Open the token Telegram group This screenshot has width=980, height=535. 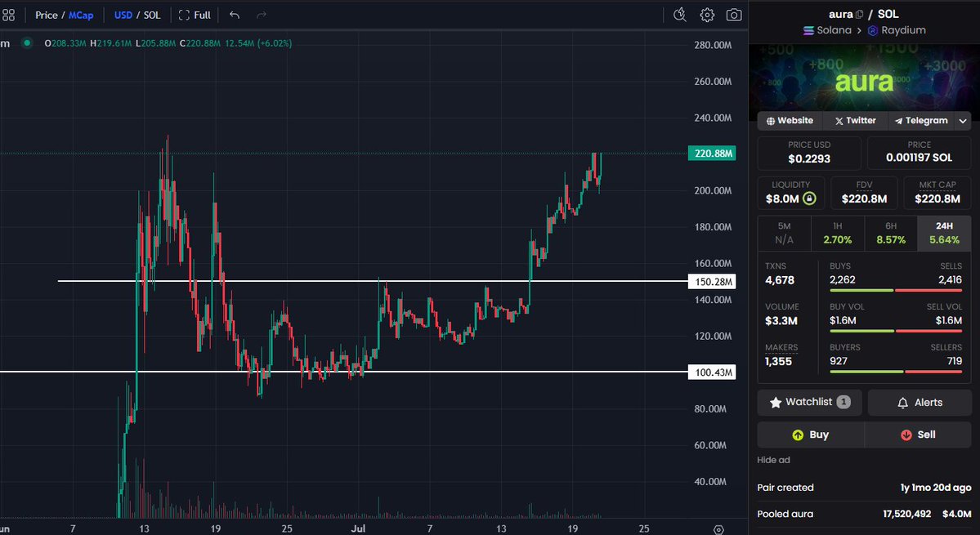(x=921, y=121)
